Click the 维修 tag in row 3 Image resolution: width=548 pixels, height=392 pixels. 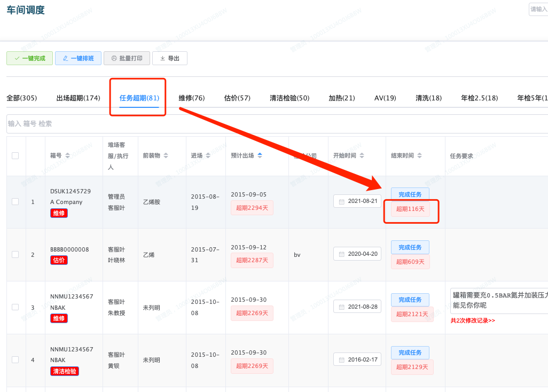coord(59,318)
